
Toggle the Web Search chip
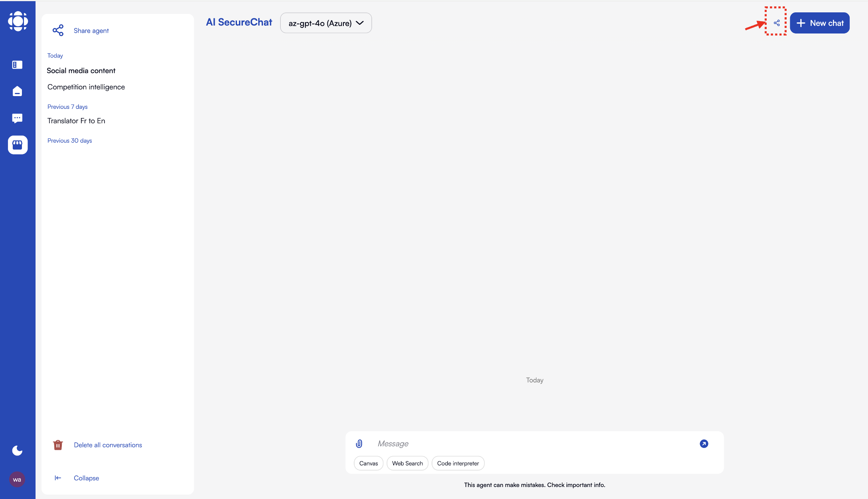click(x=407, y=463)
